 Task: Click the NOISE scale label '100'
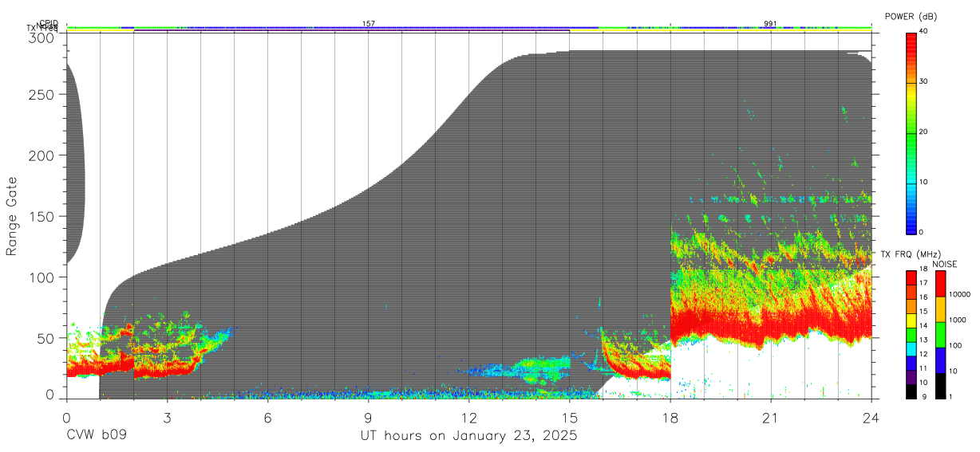click(x=956, y=347)
